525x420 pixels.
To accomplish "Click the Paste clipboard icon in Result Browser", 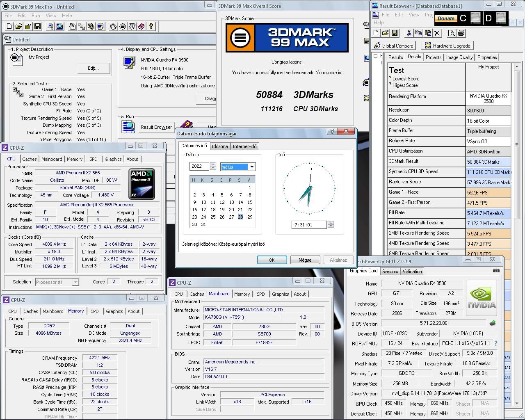I will pos(428,33).
